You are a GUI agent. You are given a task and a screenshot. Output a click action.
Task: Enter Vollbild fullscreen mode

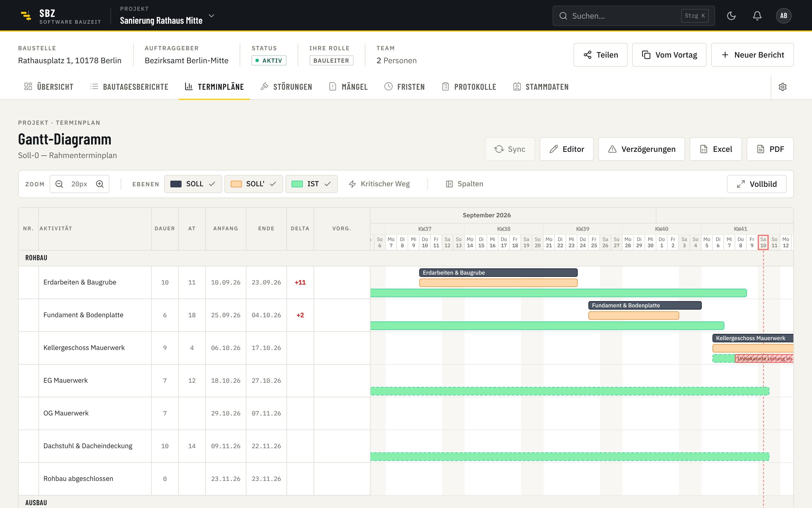point(756,184)
